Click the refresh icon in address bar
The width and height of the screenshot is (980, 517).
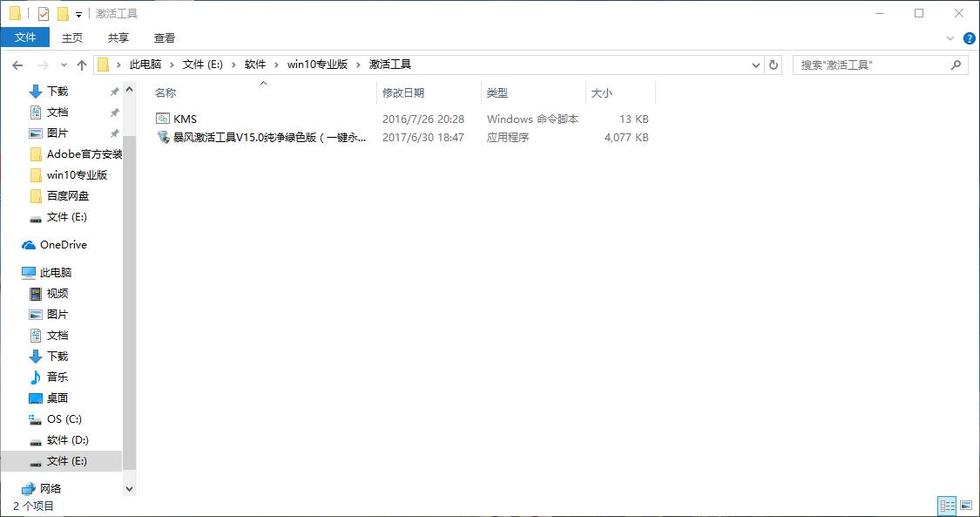click(774, 64)
